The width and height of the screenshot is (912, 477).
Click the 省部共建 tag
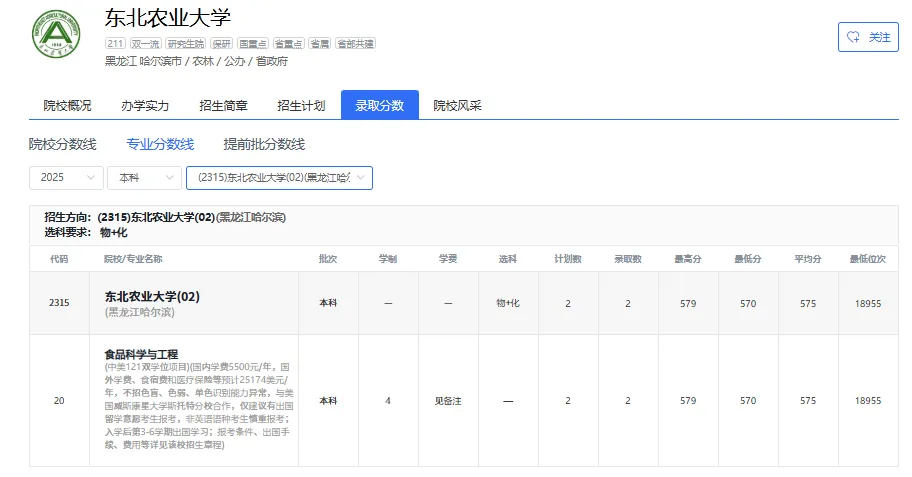(x=355, y=44)
